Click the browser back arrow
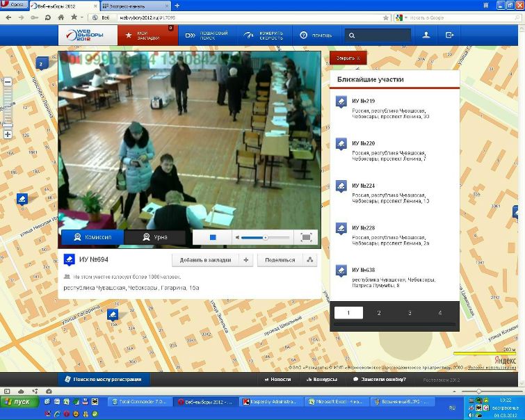The image size is (525, 420). pyautogui.click(x=9, y=17)
